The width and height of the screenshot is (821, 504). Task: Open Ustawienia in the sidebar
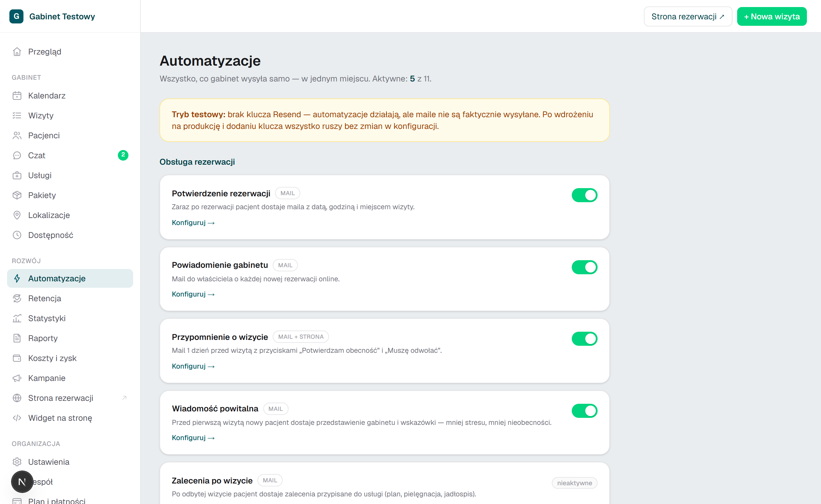pos(70,462)
